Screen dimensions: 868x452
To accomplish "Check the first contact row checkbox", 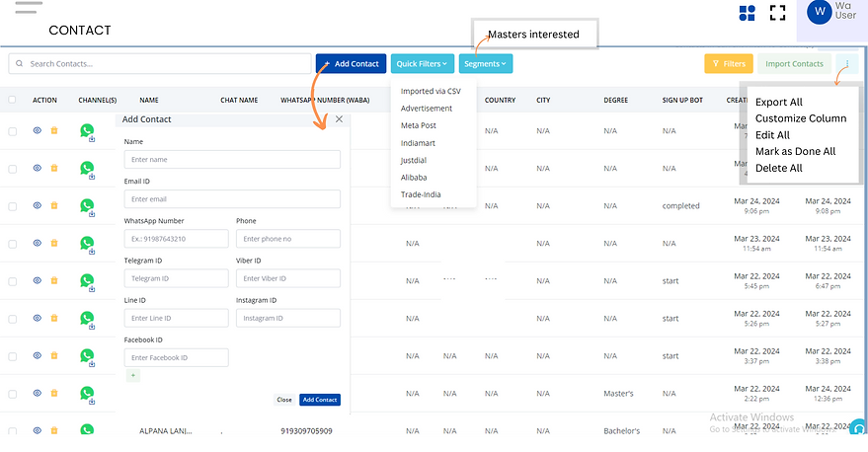I will tap(13, 131).
